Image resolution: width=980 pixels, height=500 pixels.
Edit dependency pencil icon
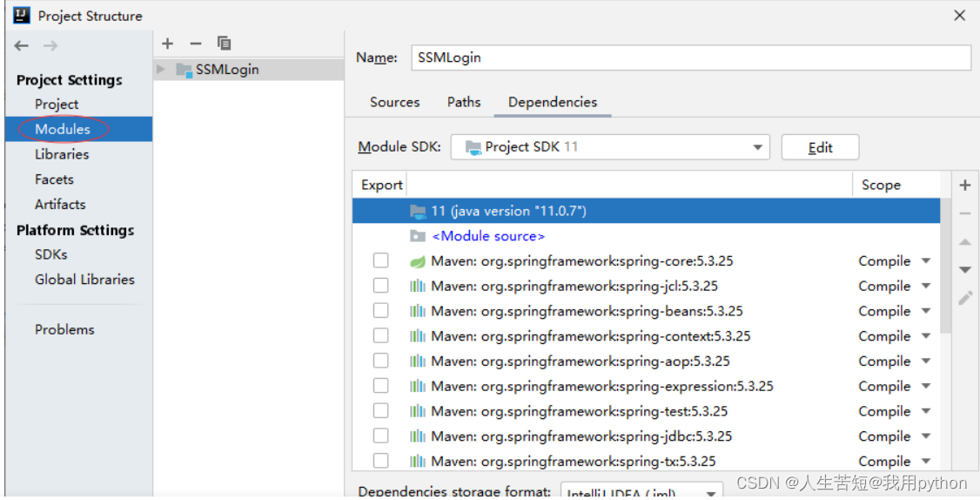[965, 298]
